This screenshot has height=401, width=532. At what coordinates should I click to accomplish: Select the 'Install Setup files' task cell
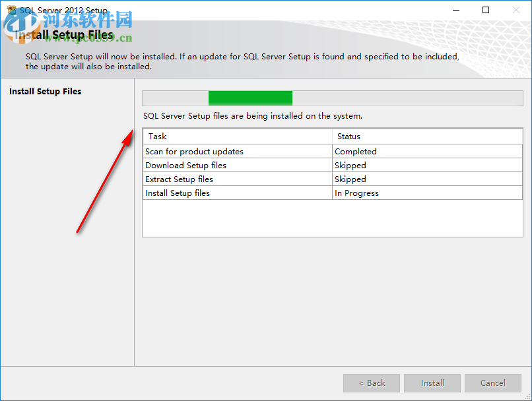click(x=238, y=193)
